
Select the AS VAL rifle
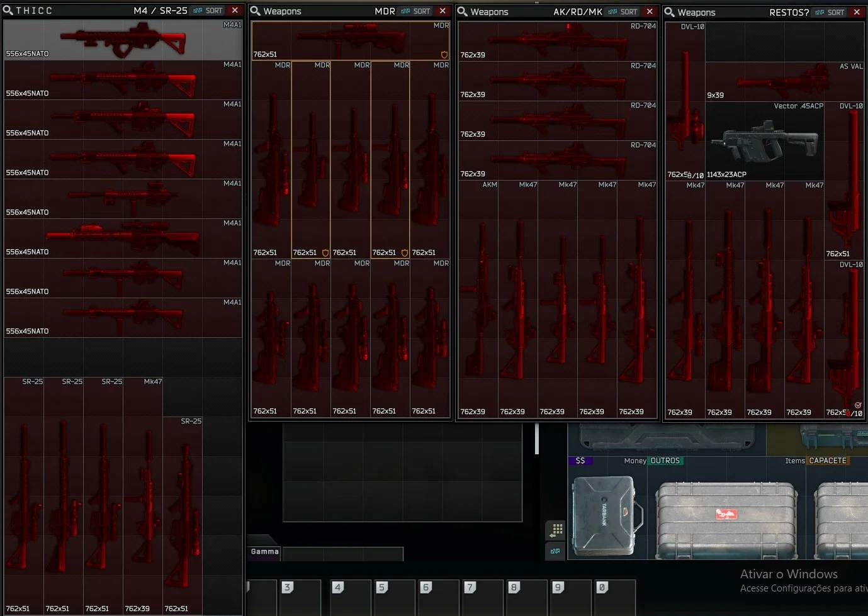(785, 82)
